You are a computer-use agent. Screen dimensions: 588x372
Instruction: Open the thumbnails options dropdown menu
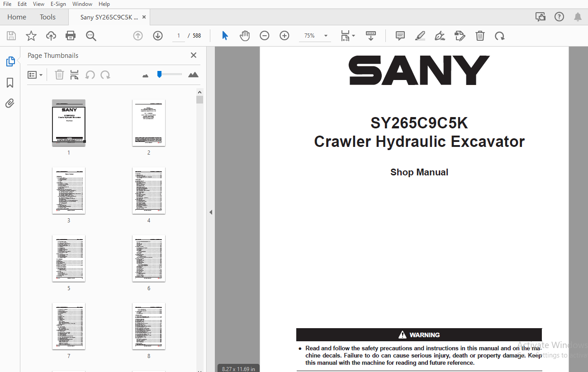(x=35, y=75)
